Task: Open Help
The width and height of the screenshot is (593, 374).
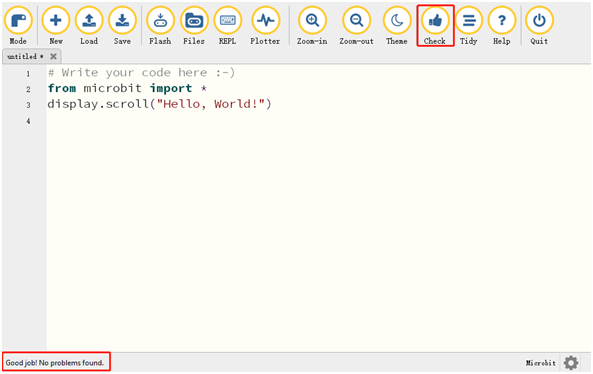Action: coord(501,25)
